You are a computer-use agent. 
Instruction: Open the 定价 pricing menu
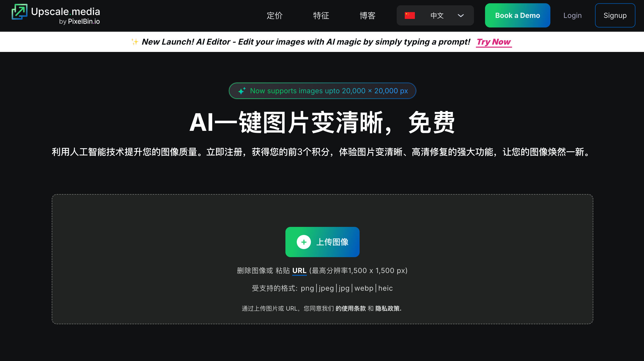(275, 15)
